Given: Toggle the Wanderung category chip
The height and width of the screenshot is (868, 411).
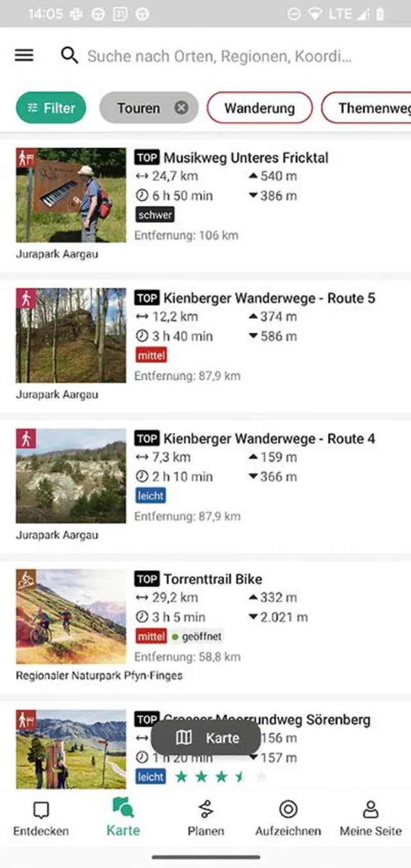Looking at the screenshot, I should point(259,108).
